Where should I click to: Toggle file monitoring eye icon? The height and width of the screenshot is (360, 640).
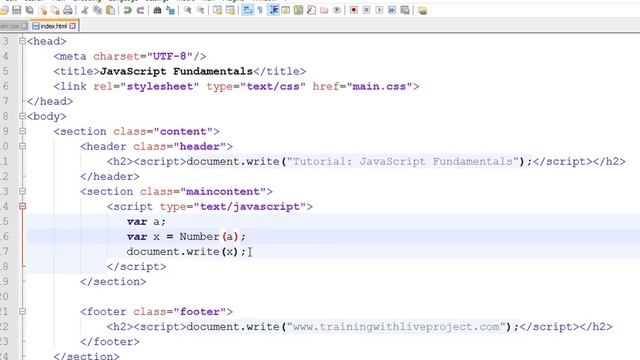click(x=337, y=10)
